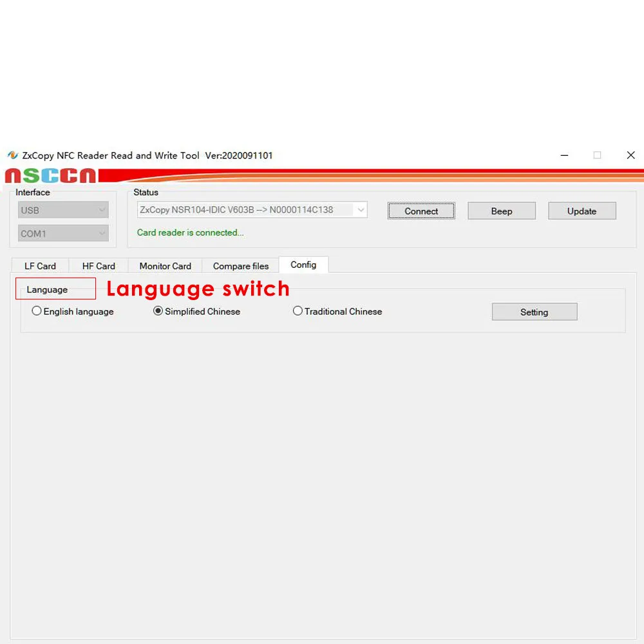Open the COM1 port dropdown

[x=63, y=234]
